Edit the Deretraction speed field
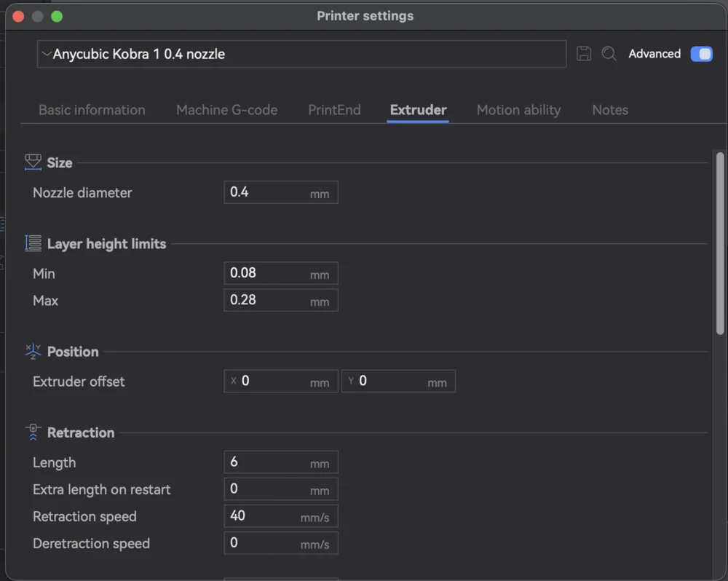The image size is (728, 581). click(281, 543)
